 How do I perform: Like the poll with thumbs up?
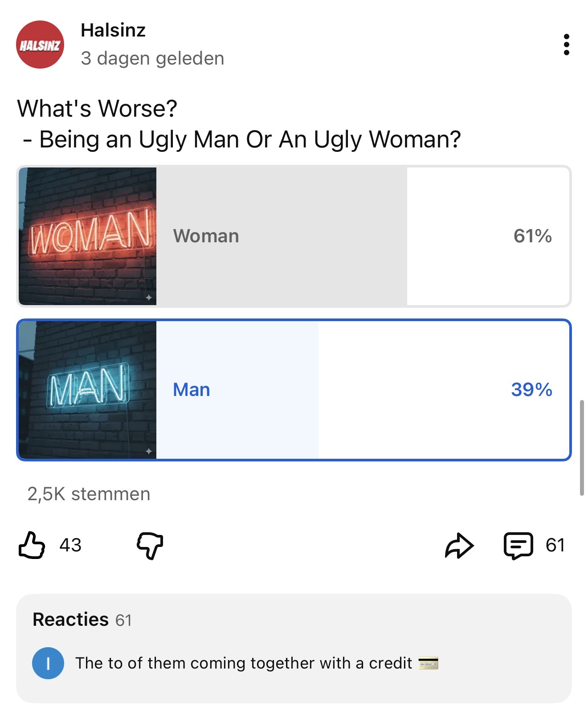click(32, 545)
